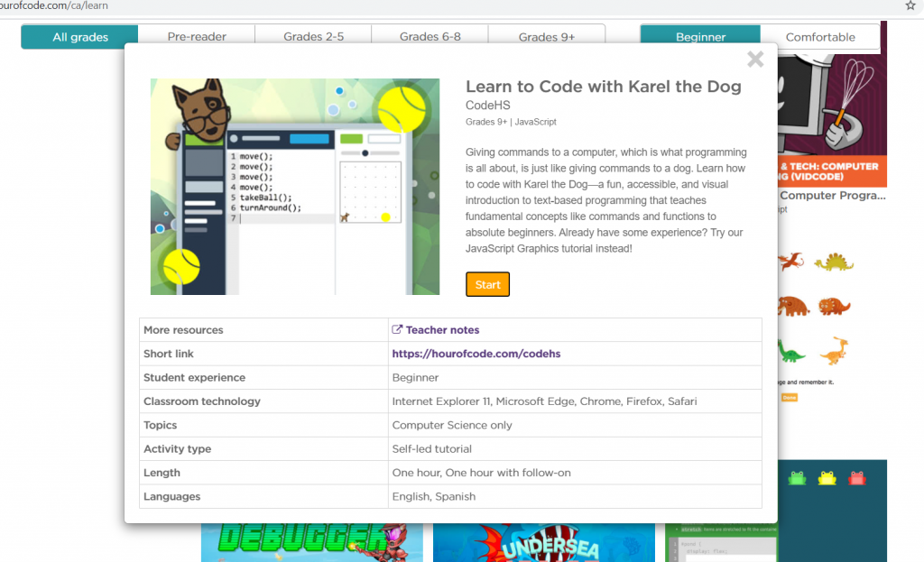Viewport: 924px width, 562px height.
Task: Click the English, Spanish value
Action: (x=434, y=496)
